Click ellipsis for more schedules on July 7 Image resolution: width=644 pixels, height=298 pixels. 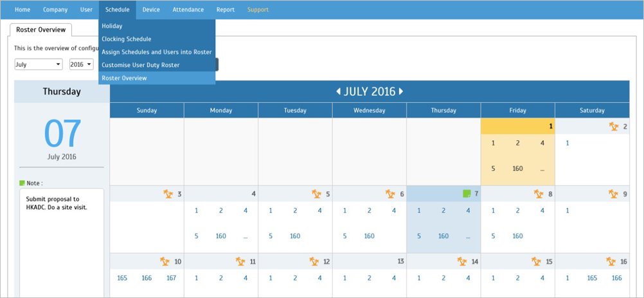click(468, 237)
